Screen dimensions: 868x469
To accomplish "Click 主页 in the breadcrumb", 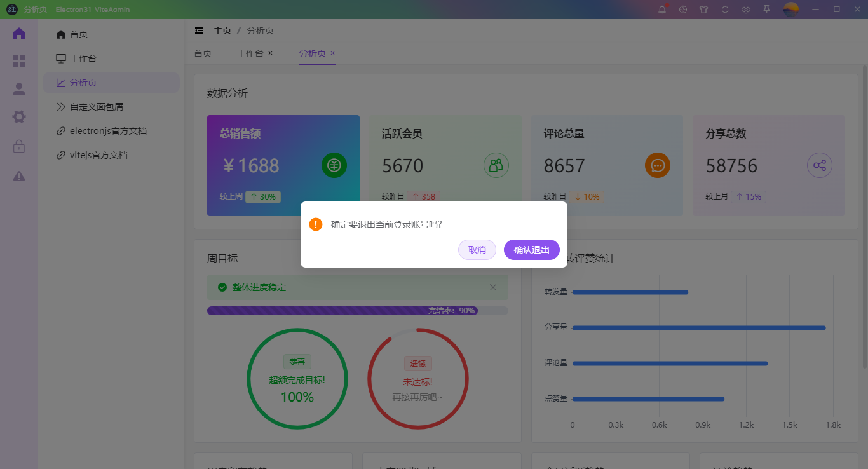I will pyautogui.click(x=222, y=31).
